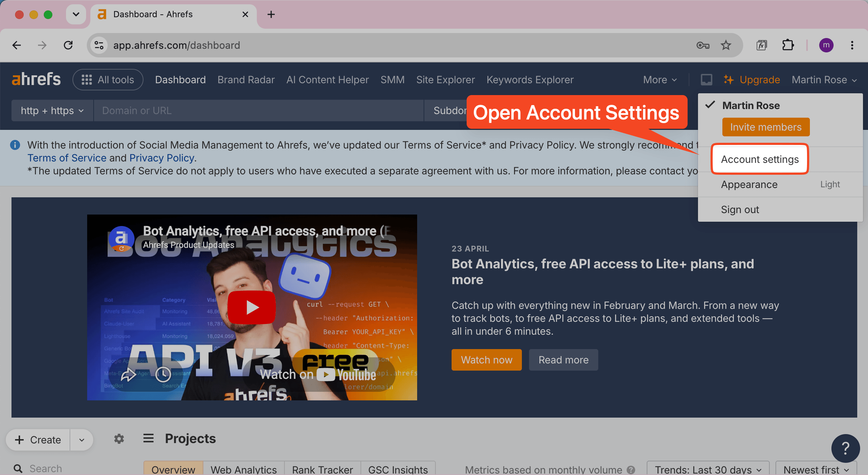Toggle the Projects list hamburger icon

(x=148, y=438)
